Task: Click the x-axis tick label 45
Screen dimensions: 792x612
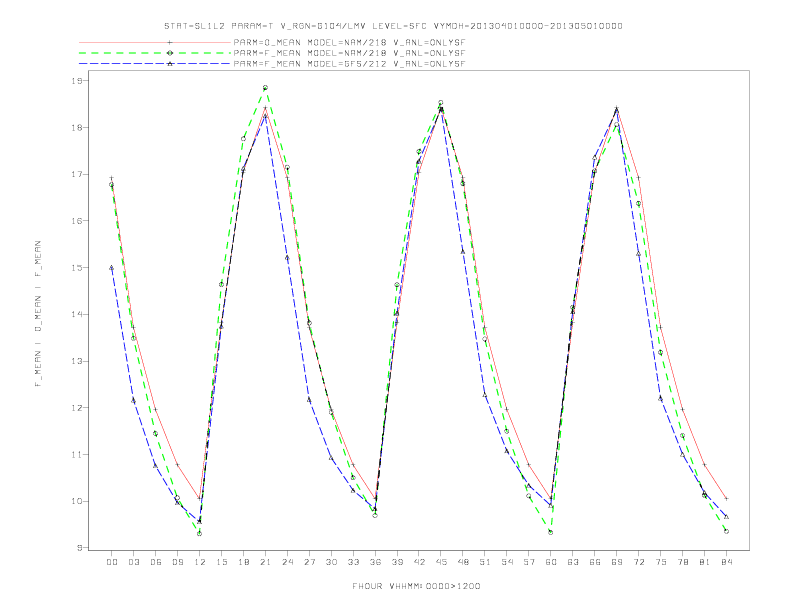Action: pos(441,562)
